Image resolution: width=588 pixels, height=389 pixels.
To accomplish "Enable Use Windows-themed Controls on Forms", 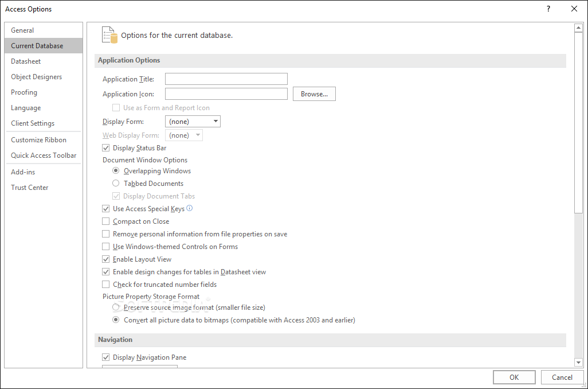I will (x=106, y=247).
